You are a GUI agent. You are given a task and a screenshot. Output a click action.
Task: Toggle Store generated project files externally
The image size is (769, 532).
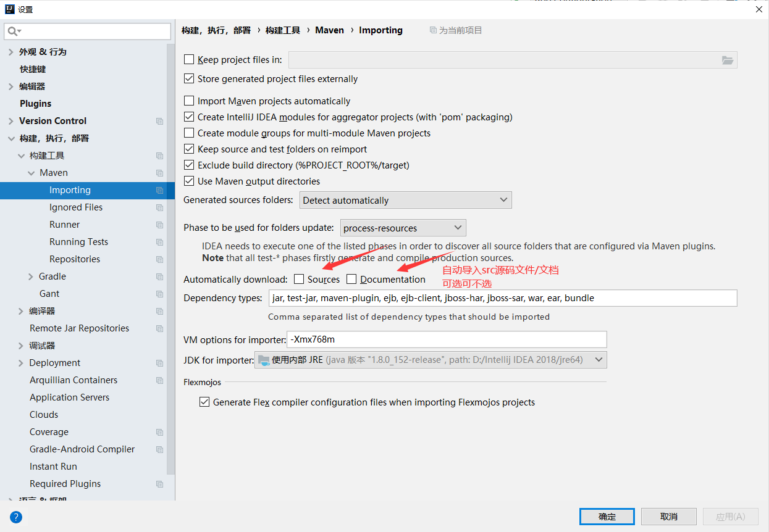(x=189, y=79)
